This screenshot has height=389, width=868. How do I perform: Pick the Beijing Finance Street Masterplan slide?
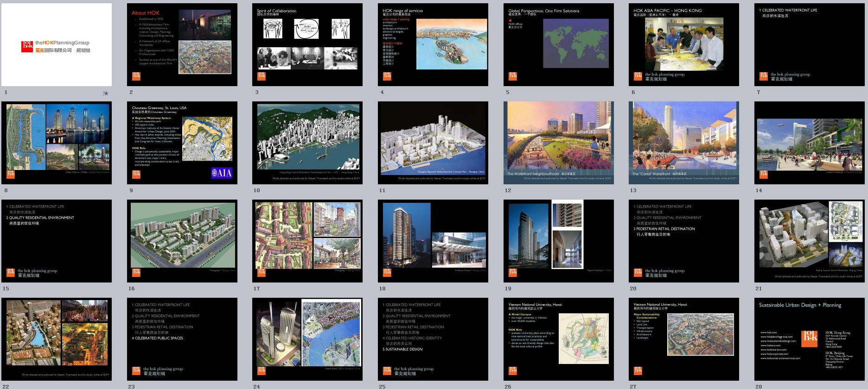(x=810, y=241)
